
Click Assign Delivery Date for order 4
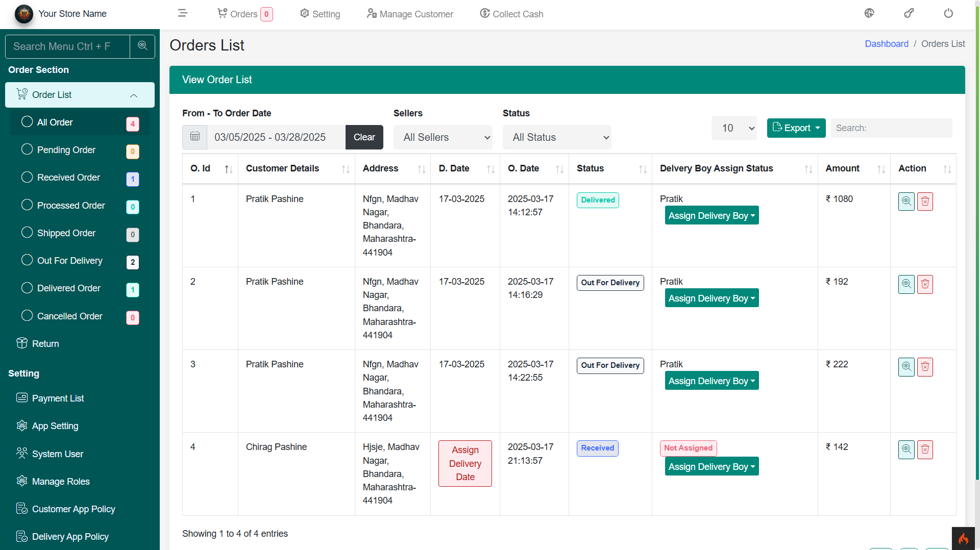(x=465, y=463)
